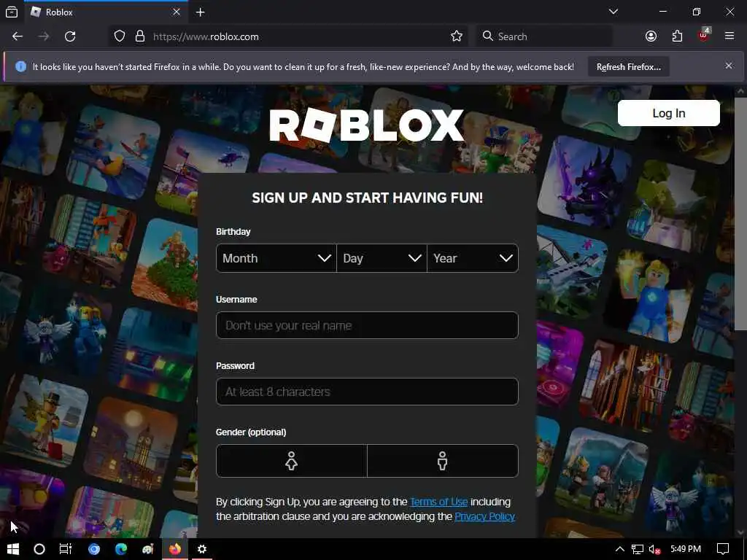Open the Firefox hamburger application menu
This screenshot has height=560, width=747.
pos(729,36)
